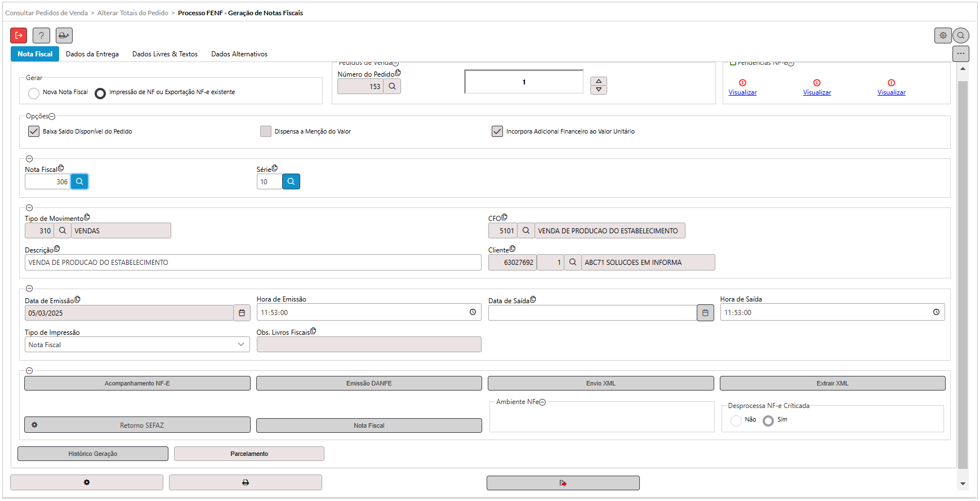
Task: Enable Dispensa a Menção do Valor checkbox
Action: tap(266, 131)
